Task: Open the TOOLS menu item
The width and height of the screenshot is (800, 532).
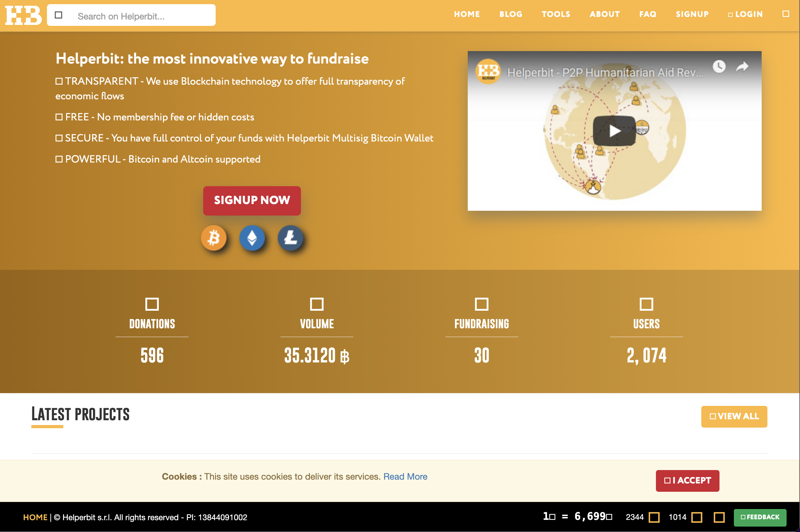Action: point(556,14)
